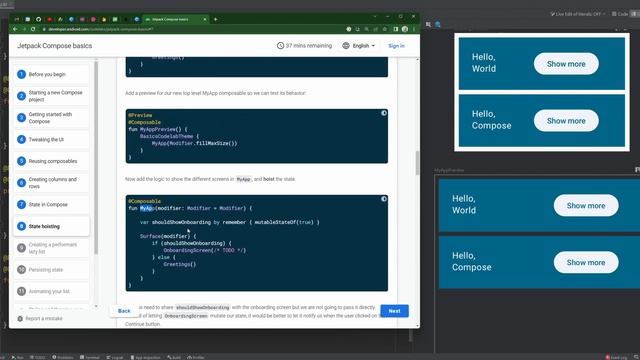Click the address bar URL
Screen dimensions: 640x360
[x=100, y=29]
